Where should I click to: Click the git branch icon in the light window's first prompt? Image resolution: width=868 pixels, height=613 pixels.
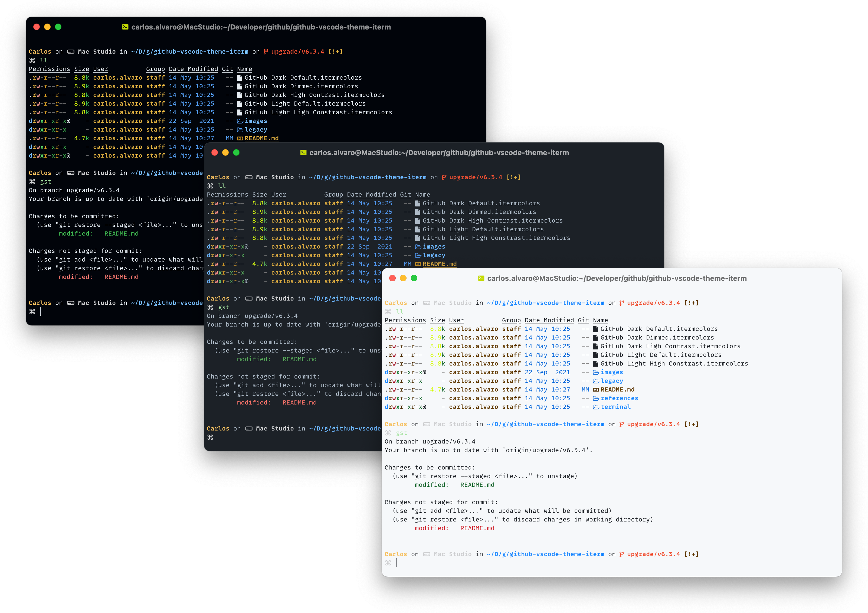point(621,303)
